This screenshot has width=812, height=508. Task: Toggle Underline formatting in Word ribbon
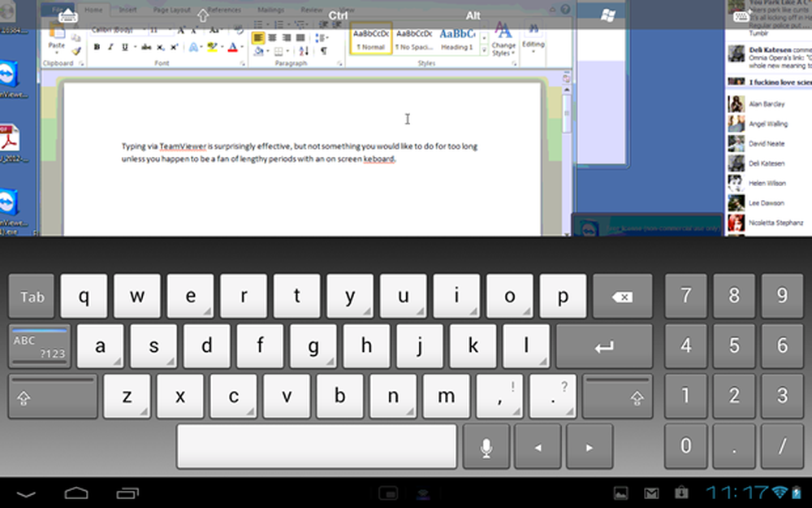point(125,47)
